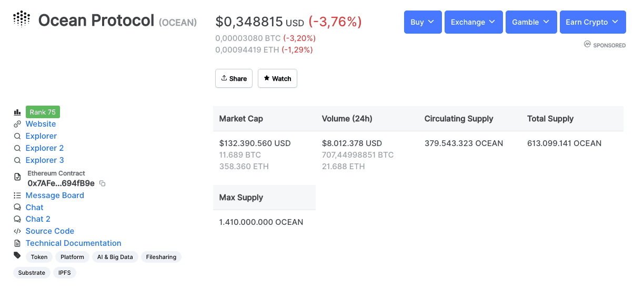Open the Buy dropdown menu

click(422, 22)
